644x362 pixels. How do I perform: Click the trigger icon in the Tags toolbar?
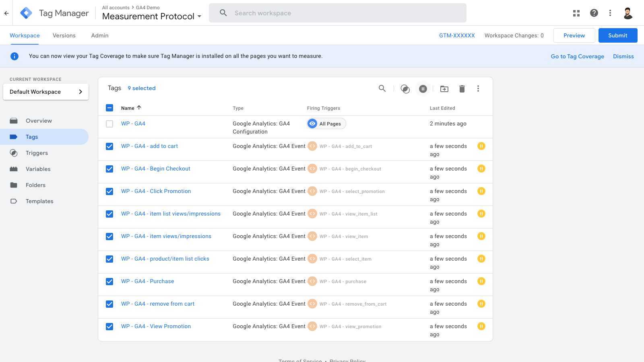click(405, 89)
